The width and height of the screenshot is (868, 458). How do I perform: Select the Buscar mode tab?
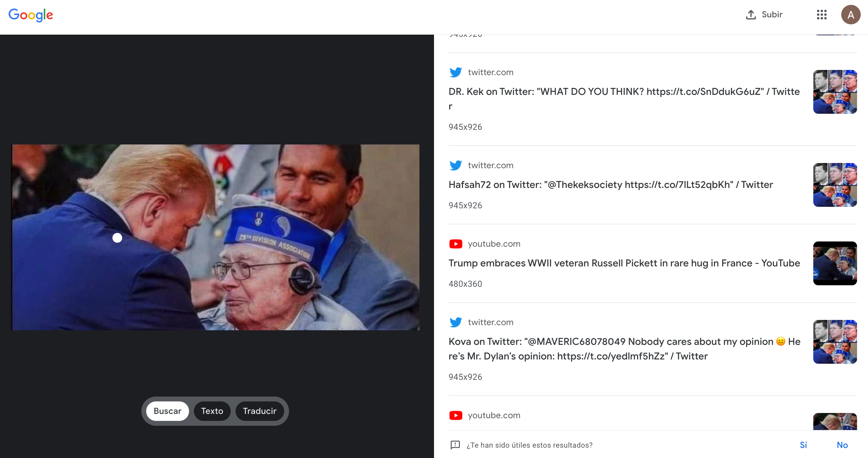tap(167, 411)
